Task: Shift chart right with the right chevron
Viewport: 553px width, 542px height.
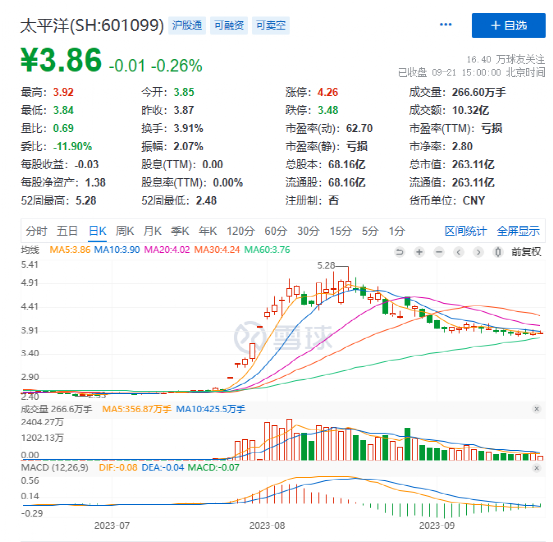Action: click(x=478, y=252)
